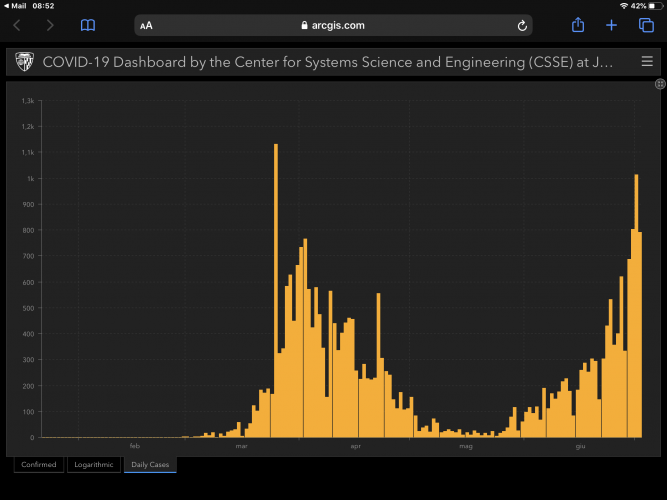
Task: Expand the chart panel to full view
Action: (x=659, y=85)
